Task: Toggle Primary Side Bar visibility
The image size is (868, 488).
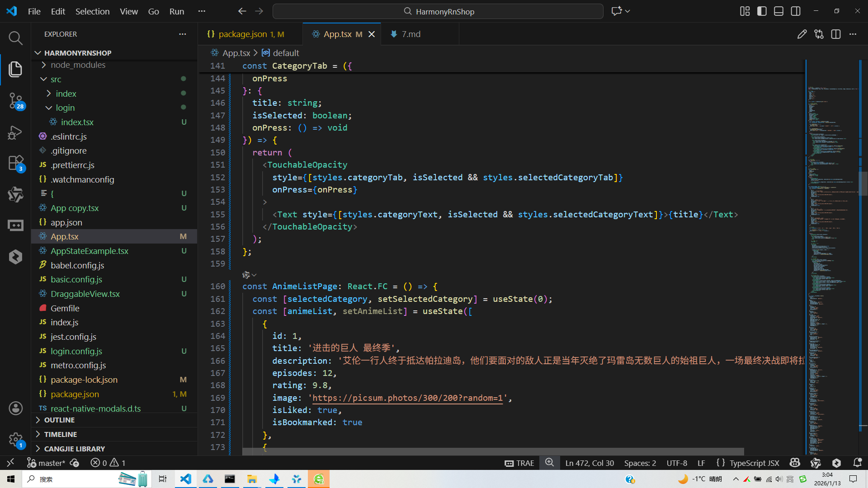Action: [x=762, y=11]
